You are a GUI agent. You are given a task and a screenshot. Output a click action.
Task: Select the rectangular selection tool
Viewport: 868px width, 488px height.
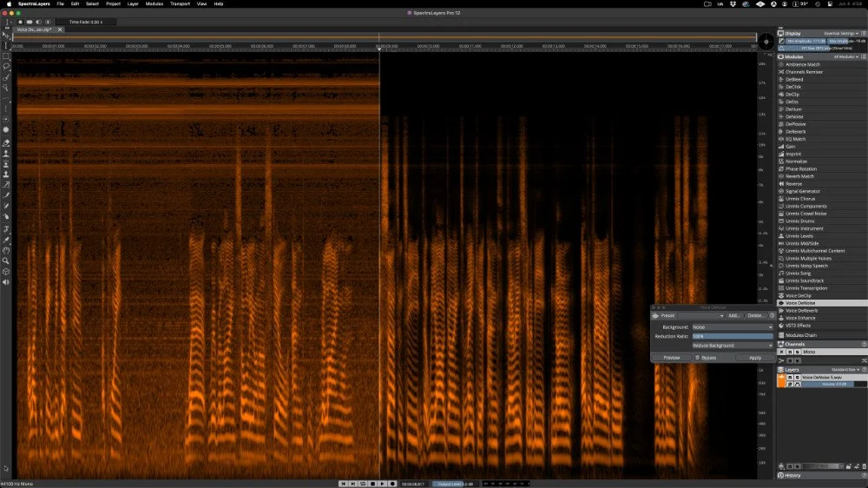[6, 56]
